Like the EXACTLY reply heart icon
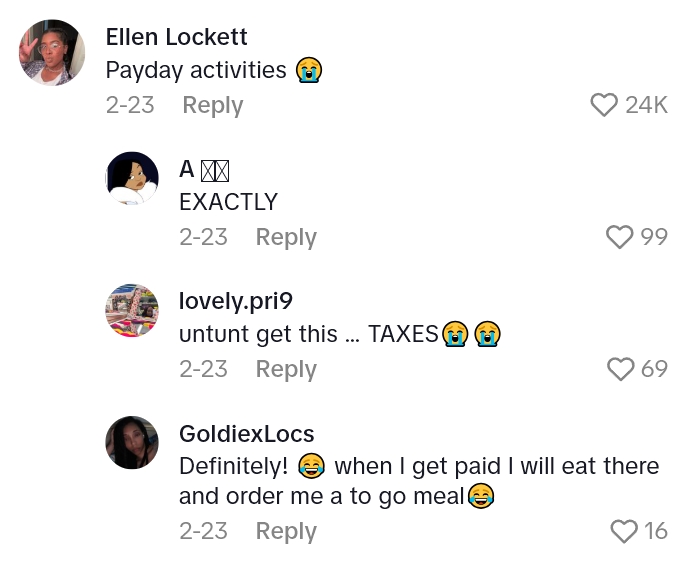Viewport: 673px width, 576px height. point(620,237)
